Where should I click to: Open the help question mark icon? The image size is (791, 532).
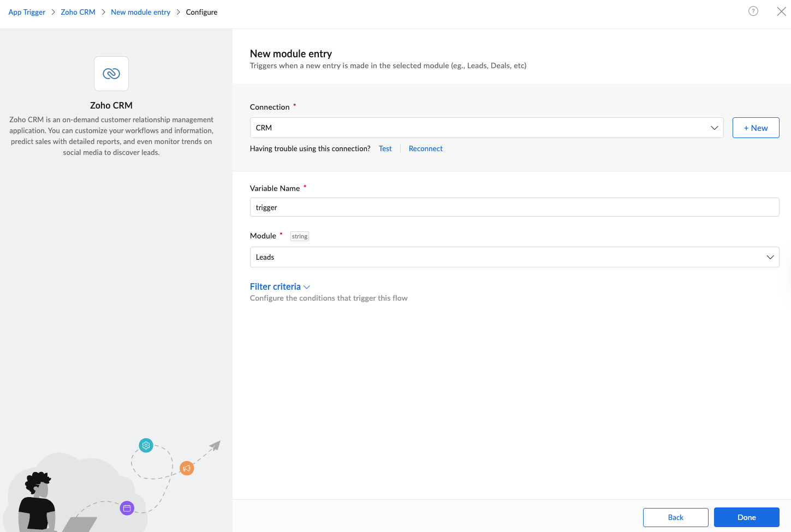click(753, 11)
